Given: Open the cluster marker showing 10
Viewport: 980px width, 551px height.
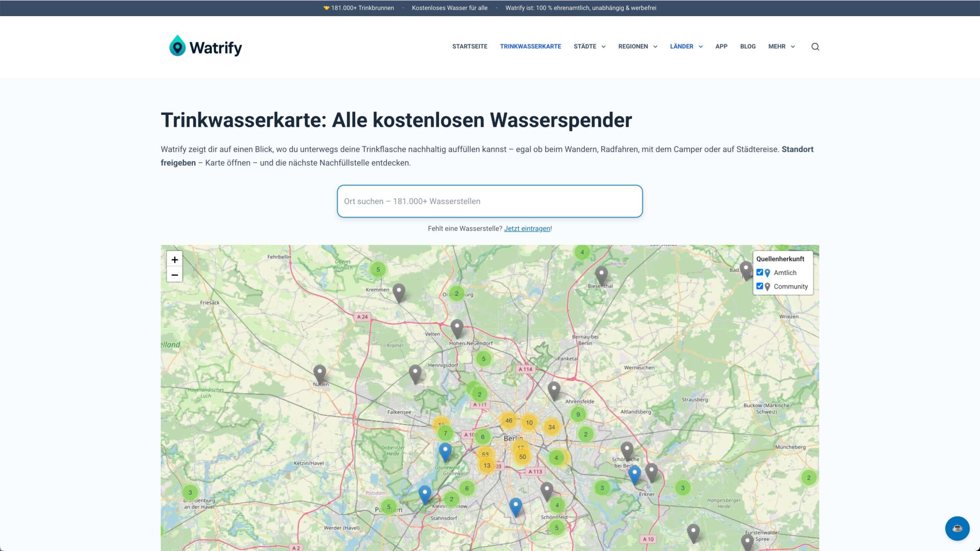Looking at the screenshot, I should pos(529,422).
